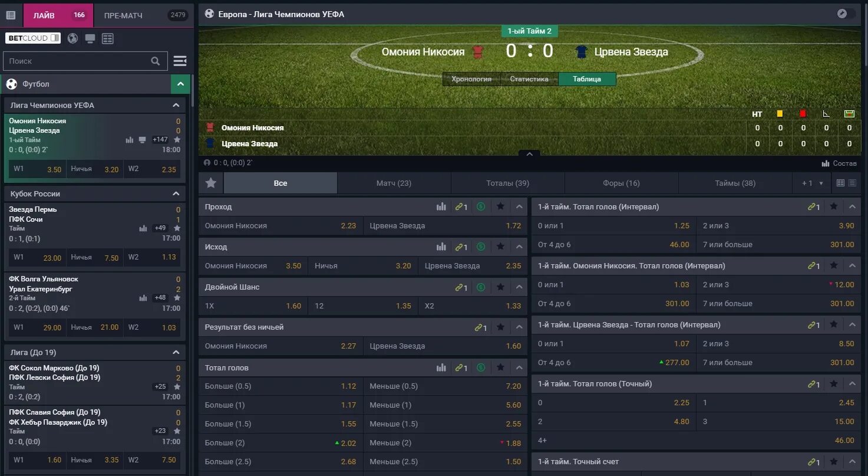Collapse the Кубок России league group
868x476 pixels.
pos(176,193)
